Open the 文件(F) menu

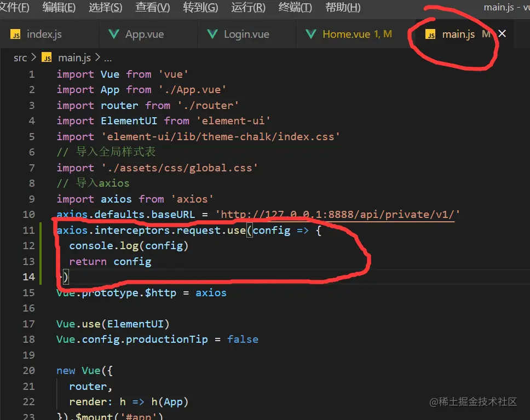[x=14, y=7]
